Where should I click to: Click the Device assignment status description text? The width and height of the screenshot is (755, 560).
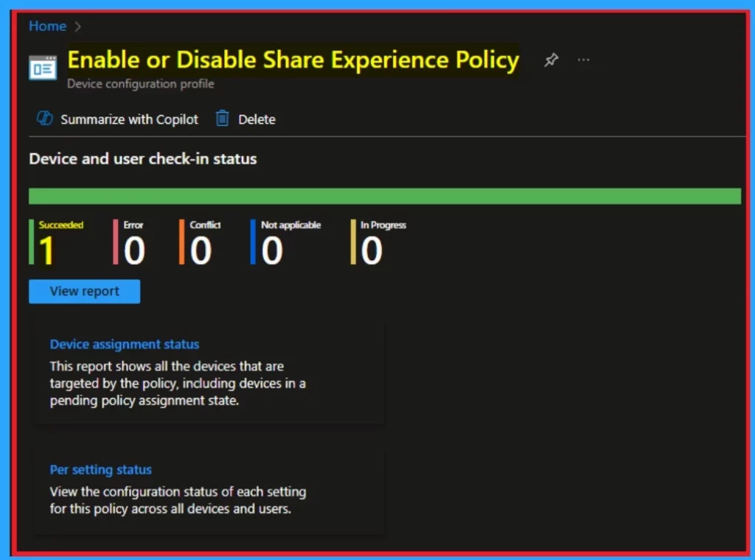point(178,383)
